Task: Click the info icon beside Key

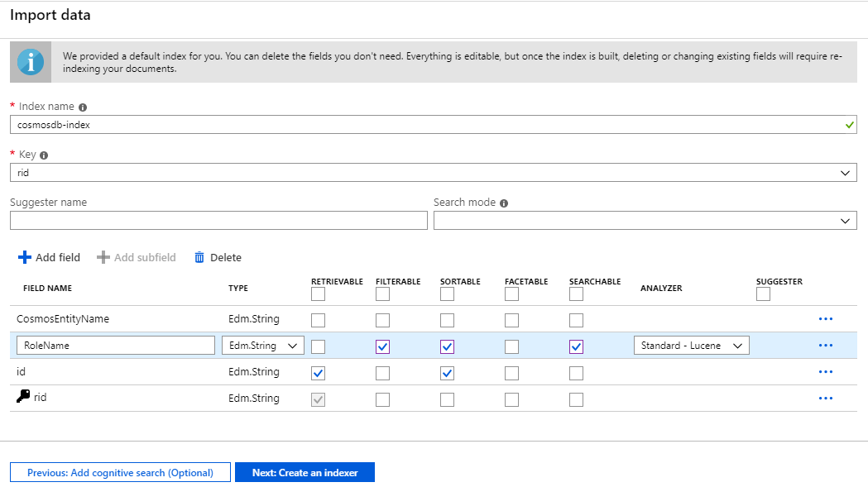Action: tap(41, 155)
